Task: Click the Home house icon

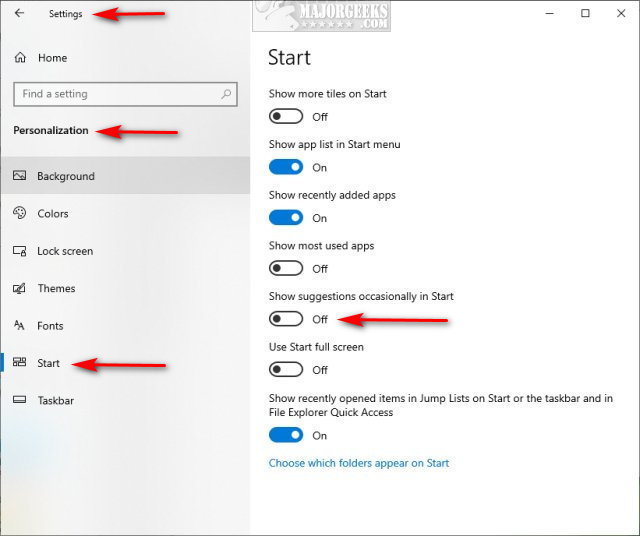Action: (20, 58)
